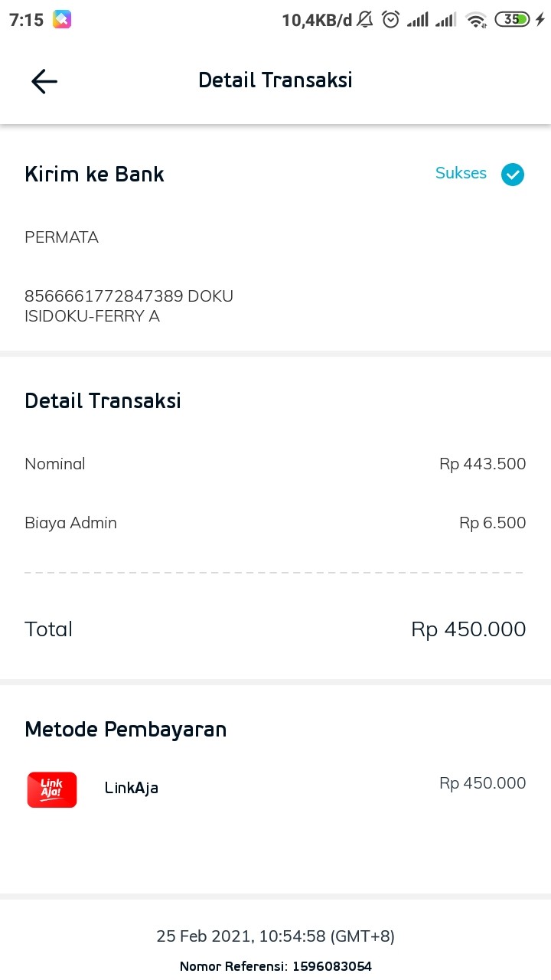The height and width of the screenshot is (980, 551).
Task: Select the account number 8566661772847389 DOKU
Action: pos(129,296)
